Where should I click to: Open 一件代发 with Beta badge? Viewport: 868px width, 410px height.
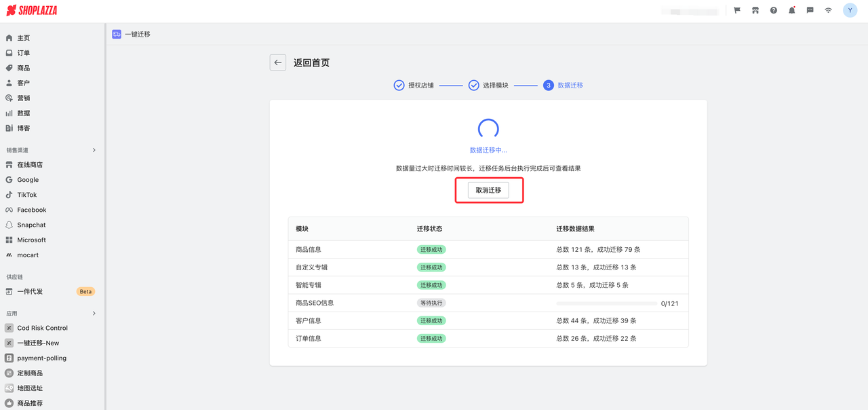(x=30, y=291)
